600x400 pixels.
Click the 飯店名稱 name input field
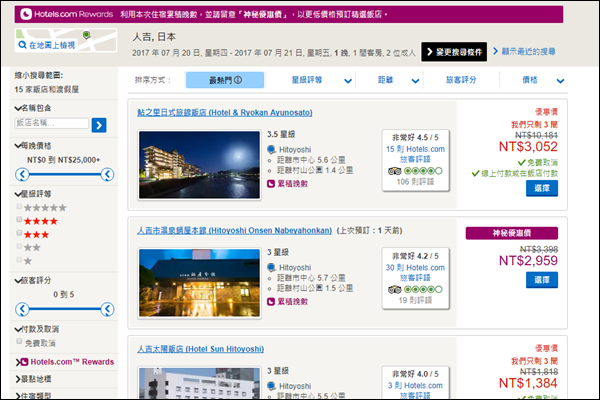pyautogui.click(x=52, y=123)
